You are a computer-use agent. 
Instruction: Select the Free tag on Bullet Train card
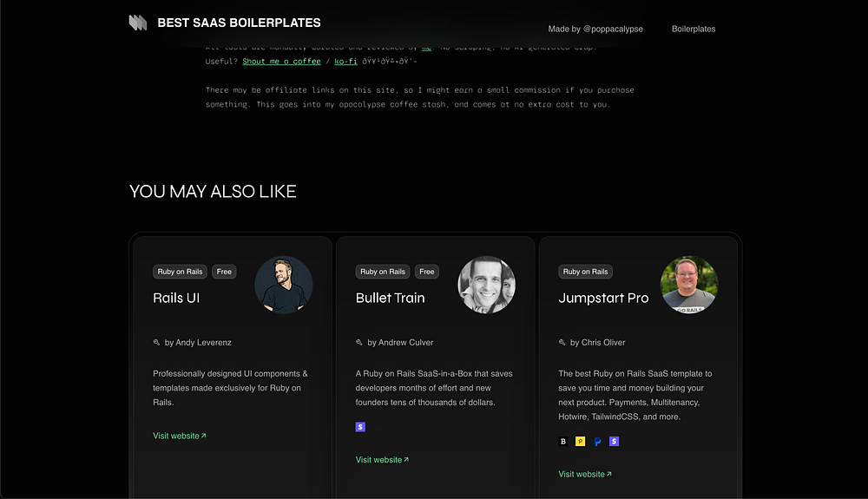(x=427, y=272)
